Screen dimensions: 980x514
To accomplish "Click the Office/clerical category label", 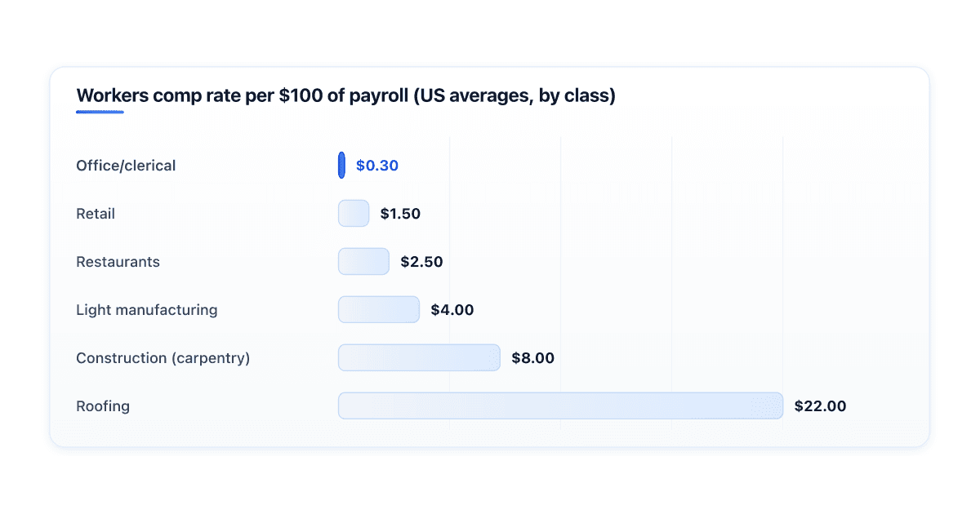I will coord(126,166).
